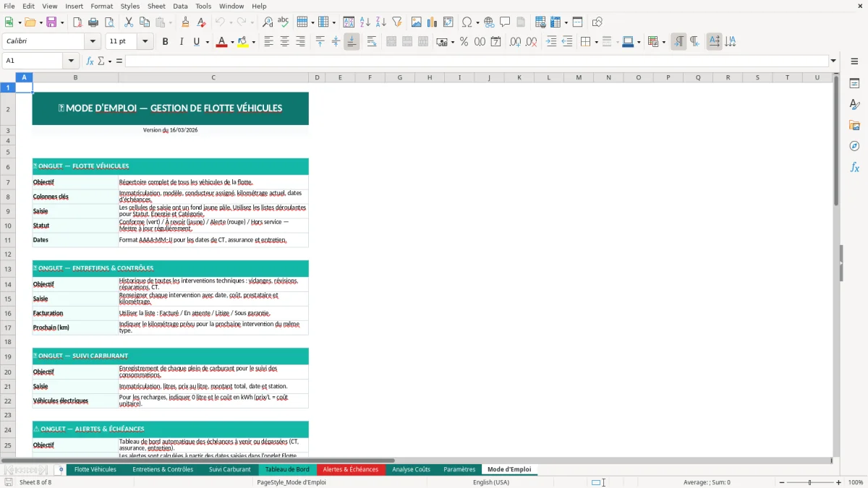This screenshot has height=488, width=868.
Task: Click the Format as Date icon
Action: pyautogui.click(x=495, y=42)
